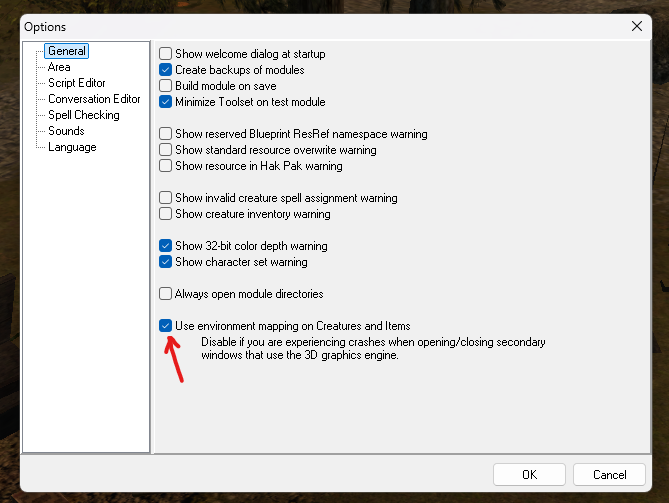Enable Show creature inventory warning
The image size is (669, 503).
pyautogui.click(x=166, y=214)
